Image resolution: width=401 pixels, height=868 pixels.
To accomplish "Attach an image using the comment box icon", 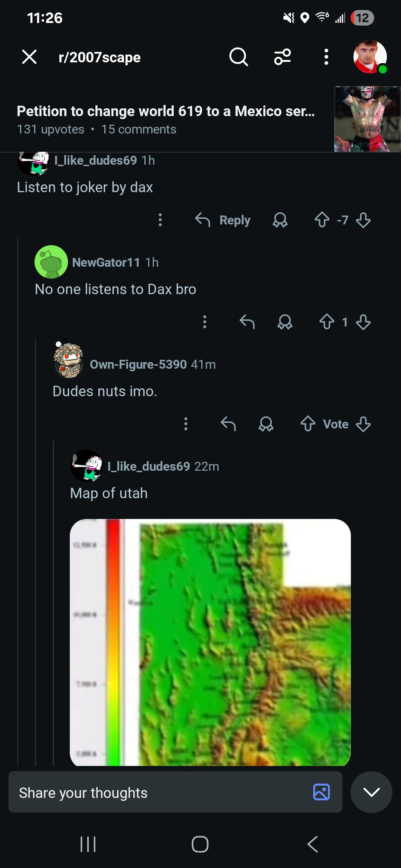I will [x=322, y=792].
